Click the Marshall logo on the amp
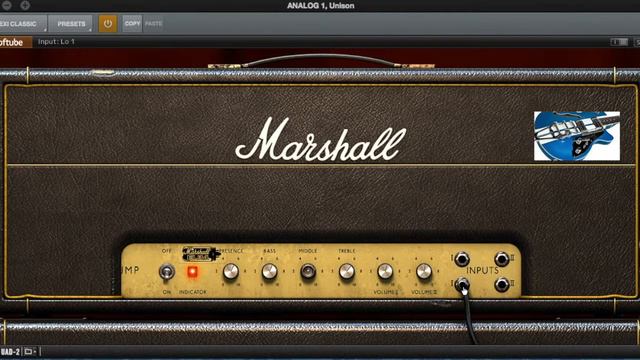 (321, 139)
